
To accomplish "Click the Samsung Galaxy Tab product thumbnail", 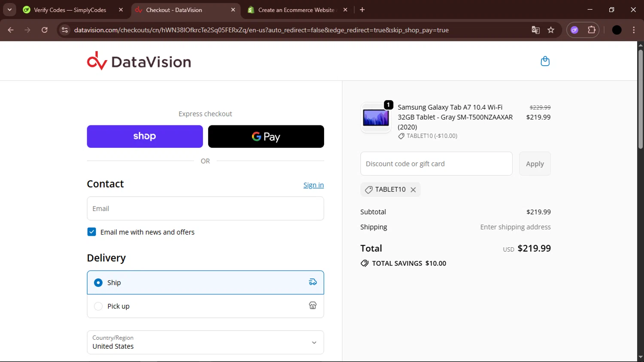I will click(376, 118).
